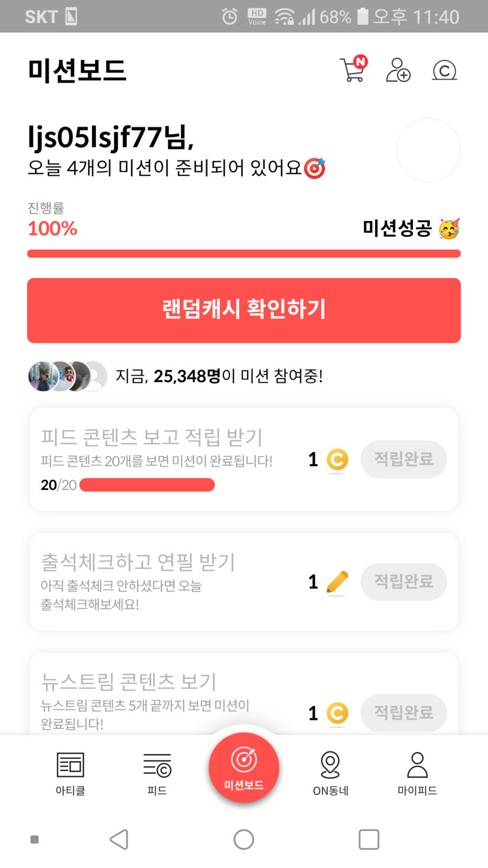This screenshot has height=868, width=488.
Task: Go to the 마이피드 tab
Action: pyautogui.click(x=417, y=773)
